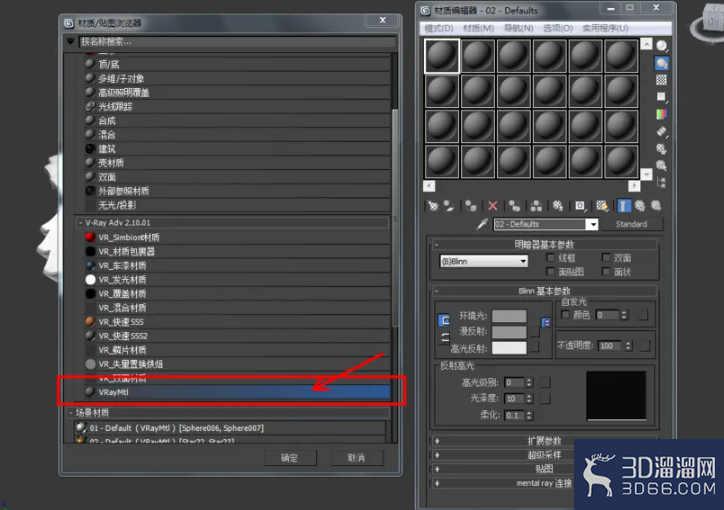Click the Make Unique icon
Viewport: 724px width, 510px height.
point(536,206)
